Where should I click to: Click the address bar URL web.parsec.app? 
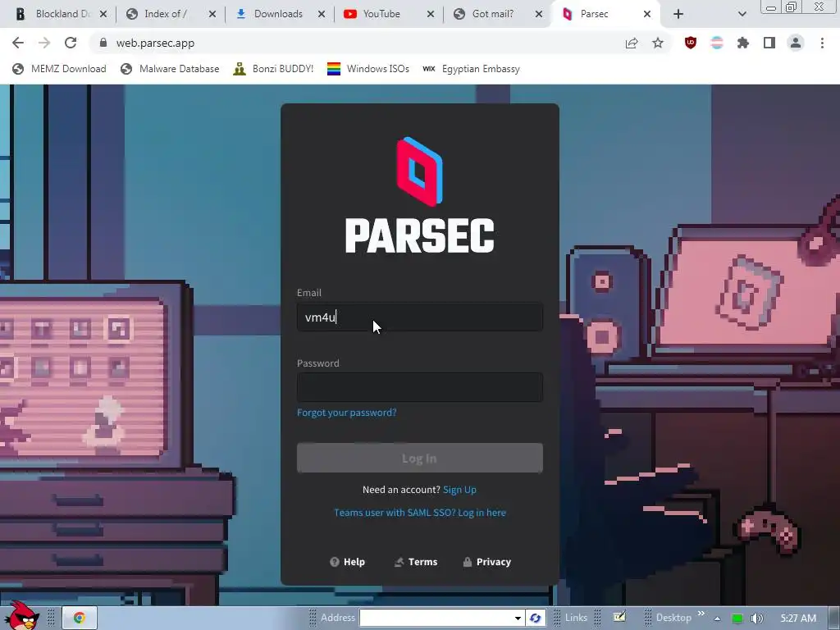click(155, 43)
